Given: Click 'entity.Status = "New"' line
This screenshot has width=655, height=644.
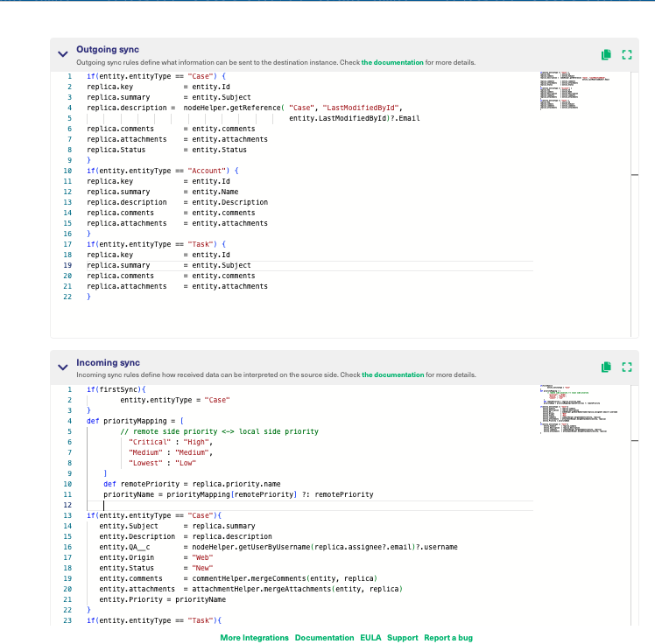Looking at the screenshot, I should 156,568.
